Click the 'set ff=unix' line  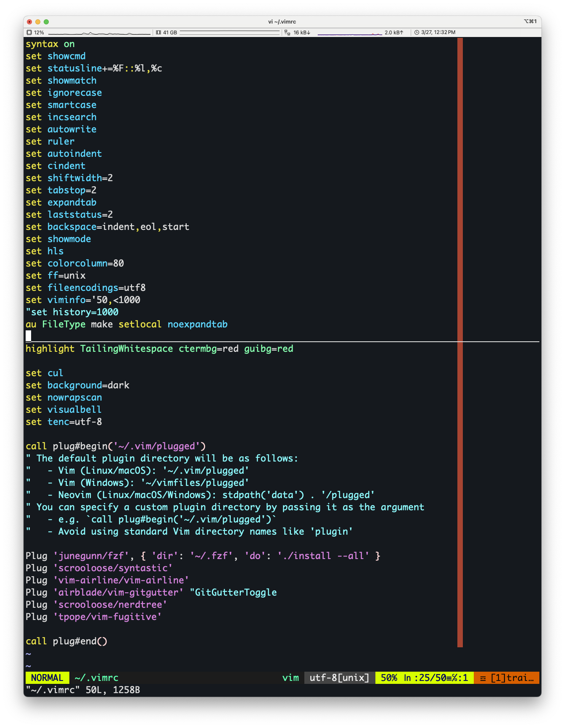55,276
